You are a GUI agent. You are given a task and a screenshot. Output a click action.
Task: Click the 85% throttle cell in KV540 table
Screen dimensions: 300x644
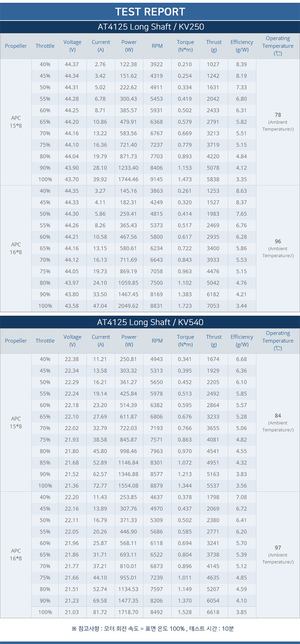click(45, 462)
